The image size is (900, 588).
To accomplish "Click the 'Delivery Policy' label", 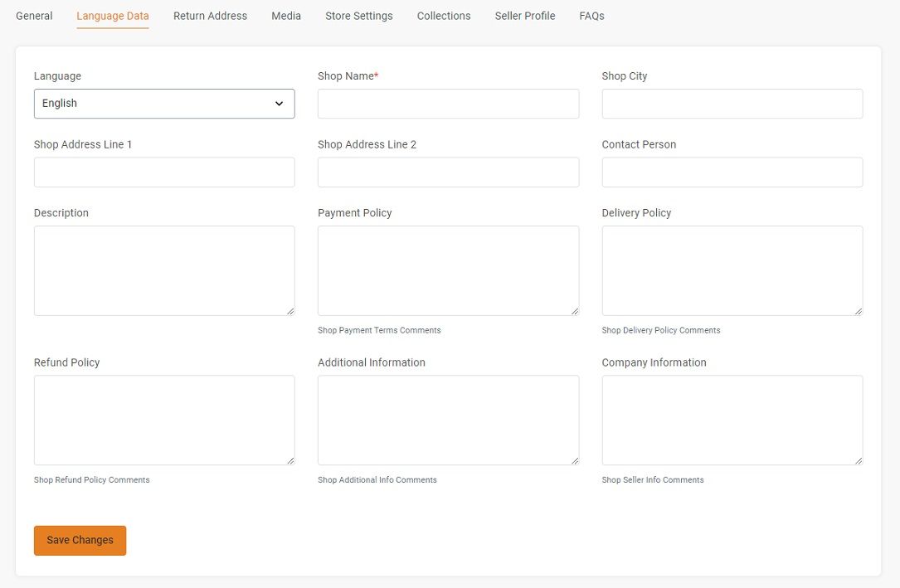I will (636, 213).
